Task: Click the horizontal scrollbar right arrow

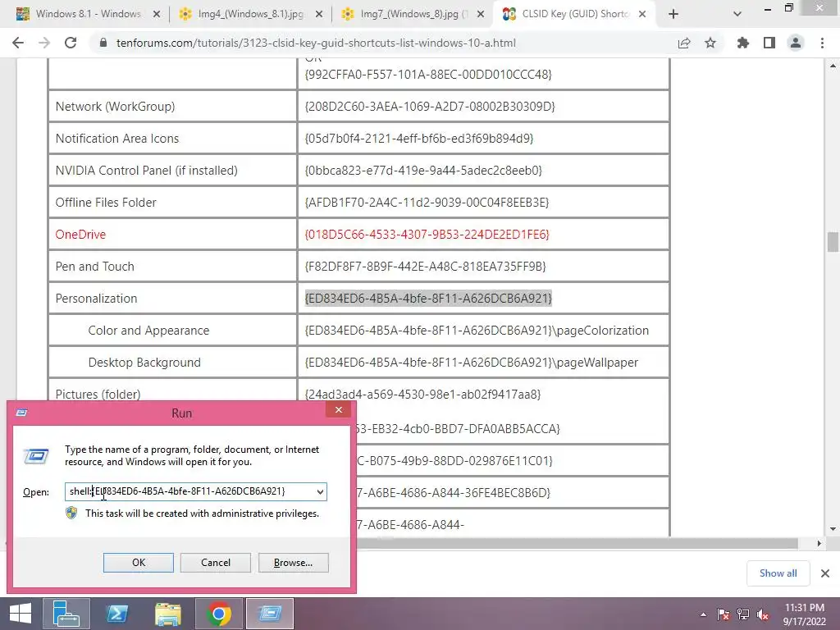Action: click(x=819, y=543)
